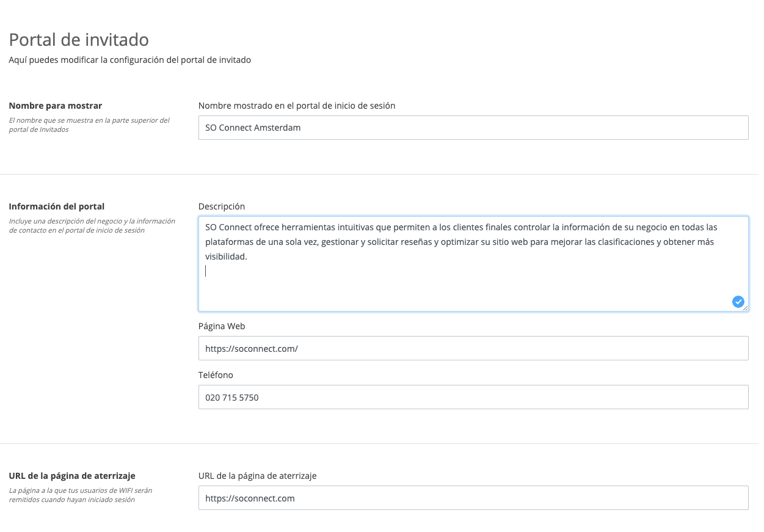The height and width of the screenshot is (532, 764).
Task: Click the bold 'URL de la página de aterrizaje' heading
Action: 72,475
